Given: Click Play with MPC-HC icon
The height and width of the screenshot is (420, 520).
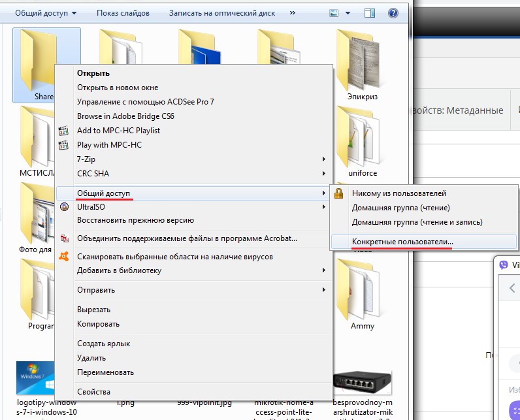Looking at the screenshot, I should 63,145.
